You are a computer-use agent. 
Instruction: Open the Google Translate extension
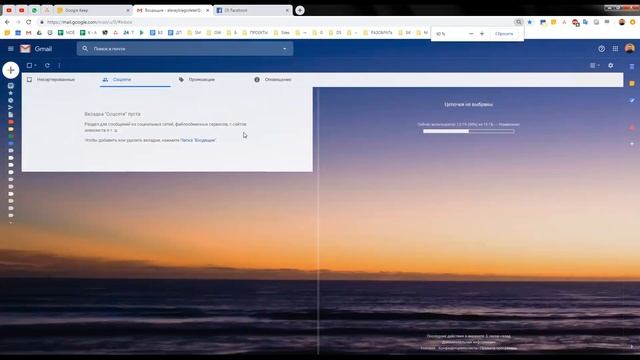(x=585, y=22)
